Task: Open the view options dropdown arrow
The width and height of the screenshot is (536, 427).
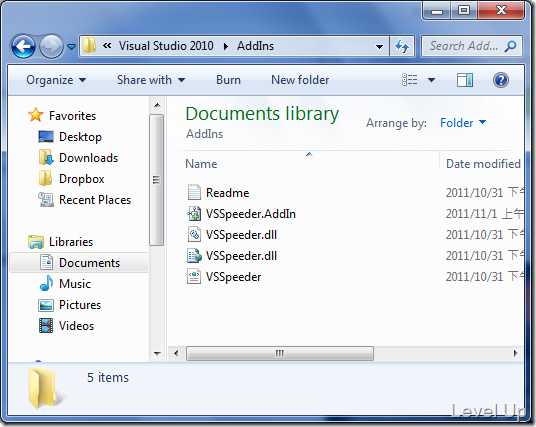Action: tap(431, 80)
